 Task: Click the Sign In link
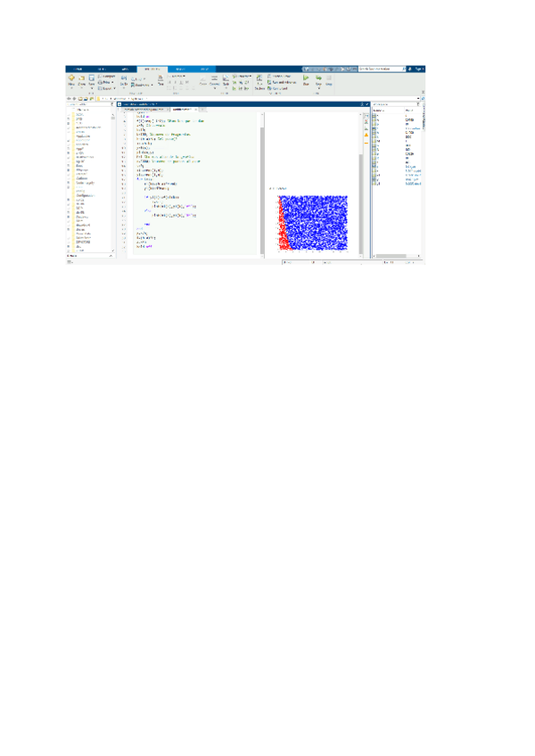tap(419, 70)
